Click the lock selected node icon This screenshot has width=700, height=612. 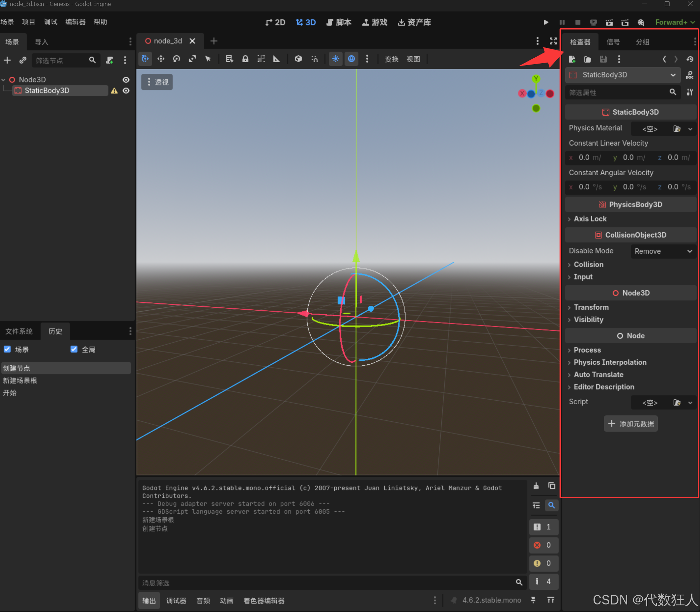point(245,59)
